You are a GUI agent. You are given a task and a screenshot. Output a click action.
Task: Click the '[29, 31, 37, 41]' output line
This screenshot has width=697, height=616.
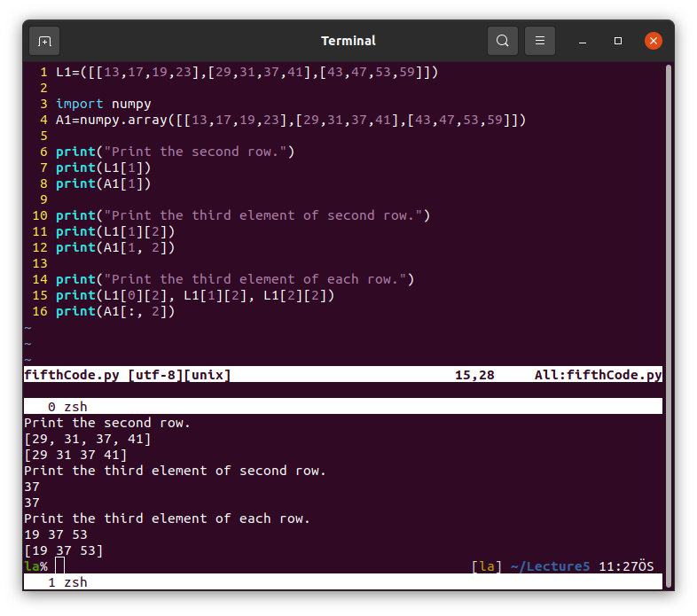pyautogui.click(x=88, y=439)
